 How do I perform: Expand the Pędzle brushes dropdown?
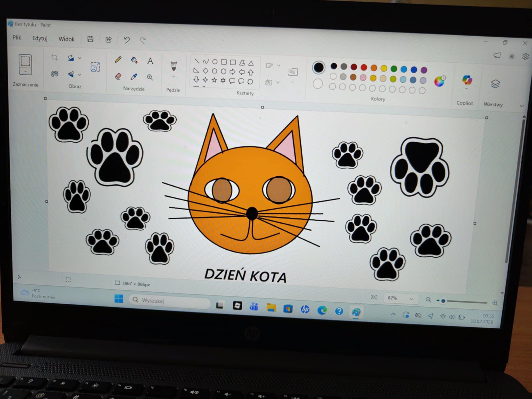pos(174,77)
